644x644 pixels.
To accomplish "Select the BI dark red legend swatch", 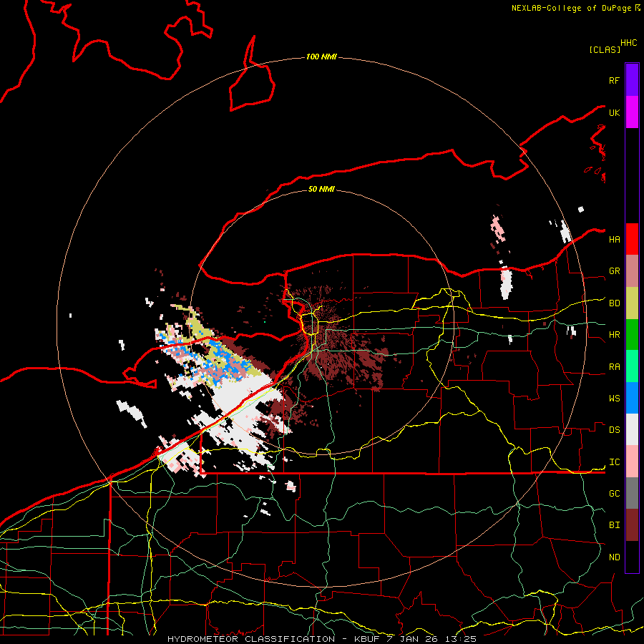I will (x=632, y=525).
